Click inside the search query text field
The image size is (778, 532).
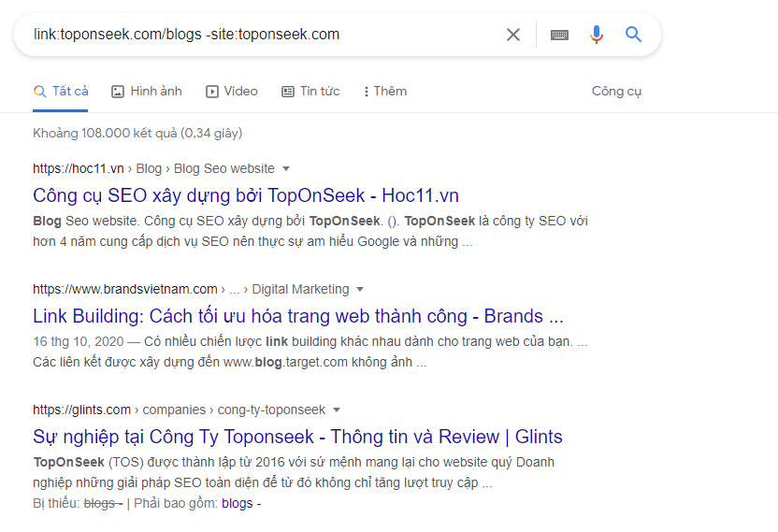(x=262, y=35)
